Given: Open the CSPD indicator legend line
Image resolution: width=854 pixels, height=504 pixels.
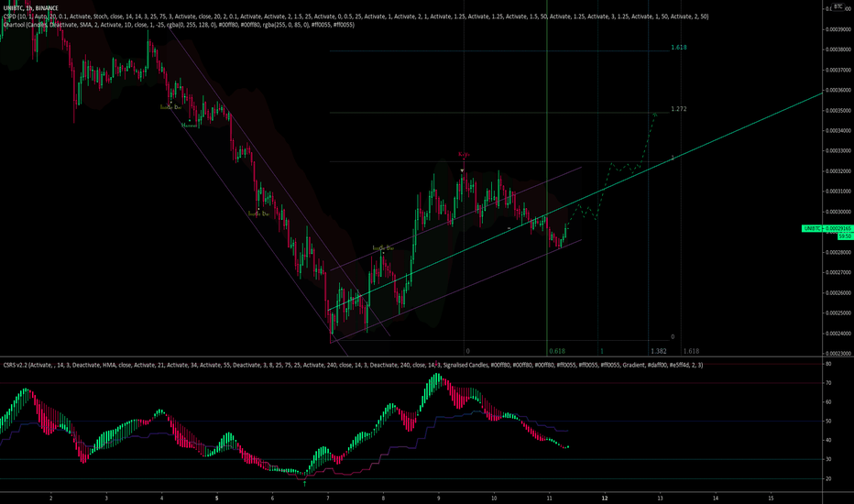Looking at the screenshot, I should (356, 16).
